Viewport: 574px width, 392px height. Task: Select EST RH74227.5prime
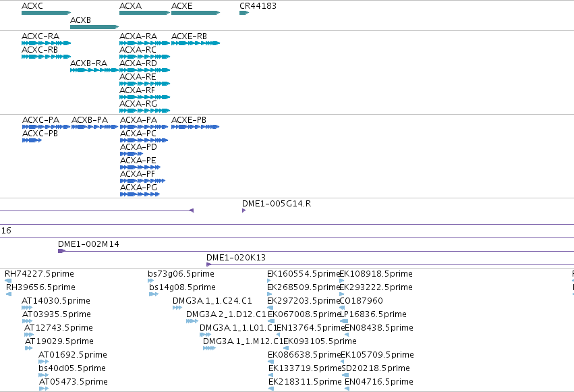click(x=8, y=281)
